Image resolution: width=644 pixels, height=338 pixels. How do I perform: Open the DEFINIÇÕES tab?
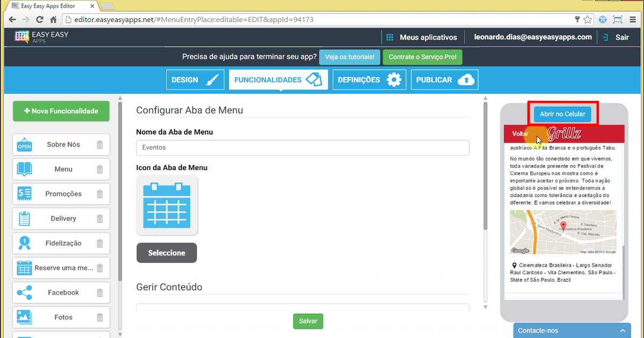pyautogui.click(x=369, y=80)
